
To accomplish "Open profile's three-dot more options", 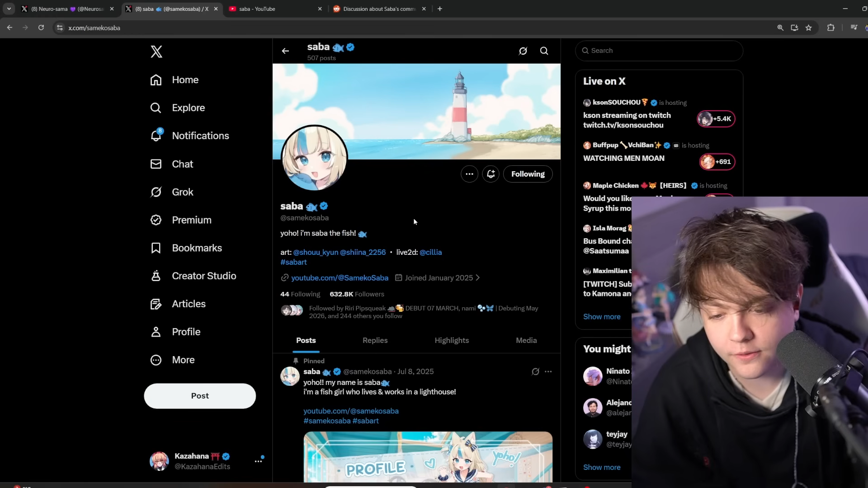I will (469, 174).
